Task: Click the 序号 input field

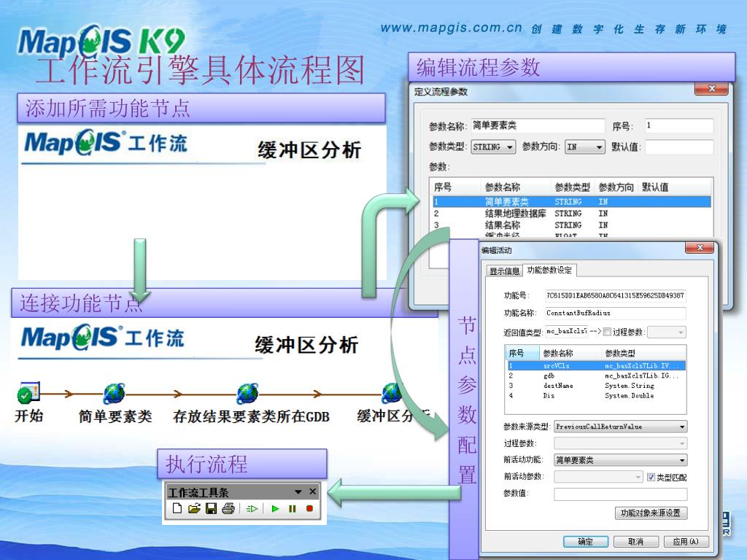Action: point(679,125)
